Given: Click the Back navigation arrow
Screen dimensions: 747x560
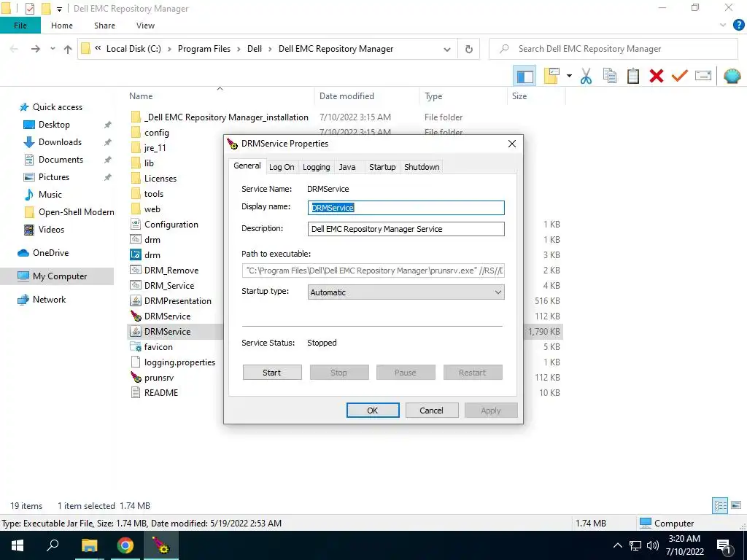Looking at the screenshot, I should pos(15,49).
